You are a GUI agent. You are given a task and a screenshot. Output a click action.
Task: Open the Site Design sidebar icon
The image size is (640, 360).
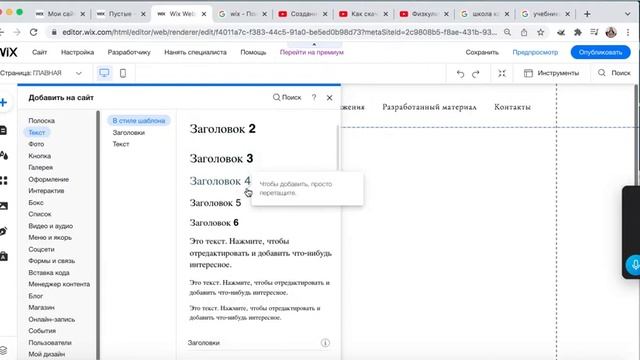pyautogui.click(x=4, y=156)
